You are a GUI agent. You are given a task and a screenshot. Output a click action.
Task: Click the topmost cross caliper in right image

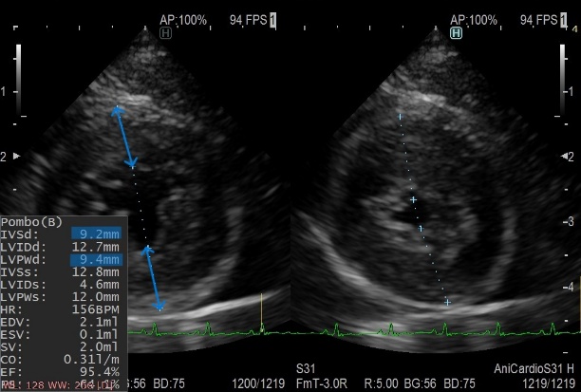[x=400, y=116]
